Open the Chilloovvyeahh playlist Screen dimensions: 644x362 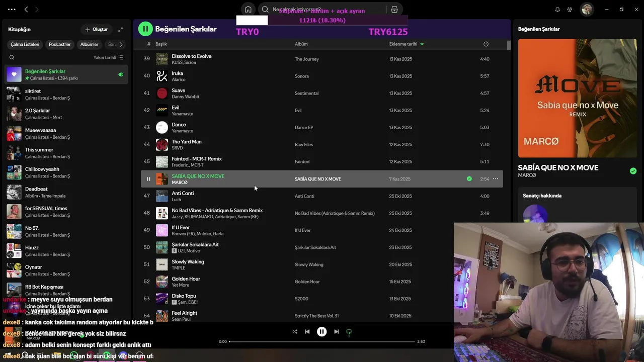point(65,172)
